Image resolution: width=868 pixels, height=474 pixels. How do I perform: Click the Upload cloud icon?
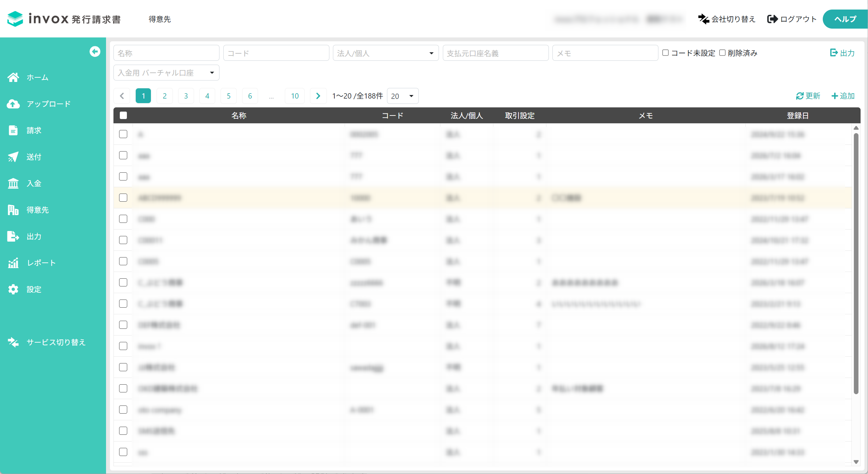point(13,104)
